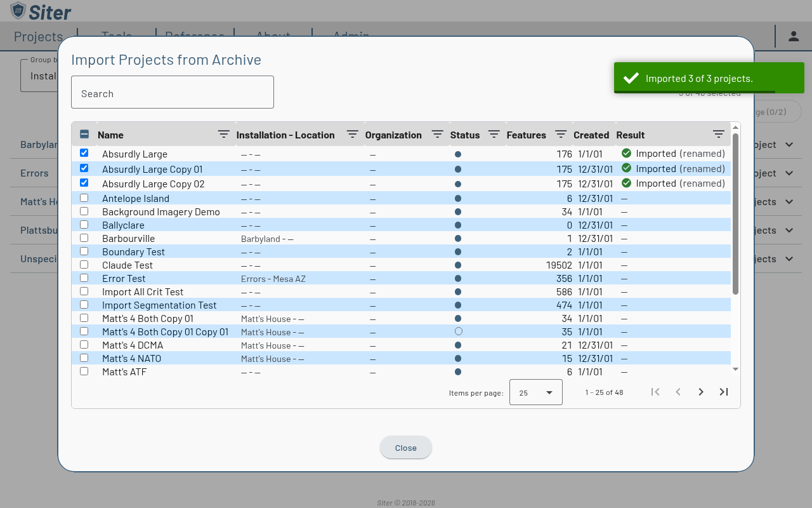Focus the Search input field

click(173, 92)
